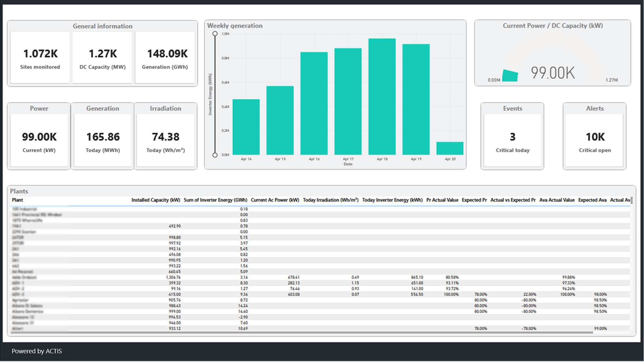Select the 556.50 today inverter energy cell
Viewport: 644px width, 362px height.
tap(417, 295)
